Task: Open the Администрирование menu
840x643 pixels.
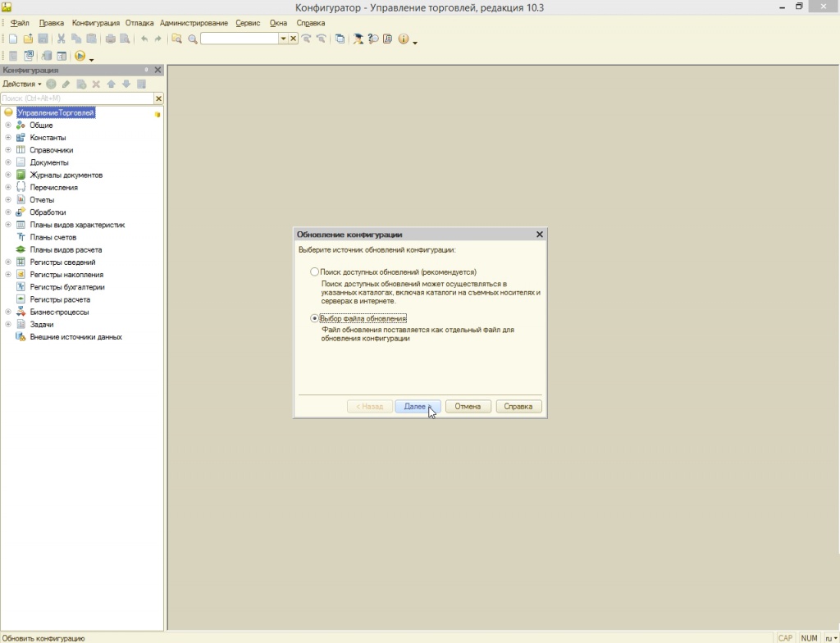Action: 194,23
